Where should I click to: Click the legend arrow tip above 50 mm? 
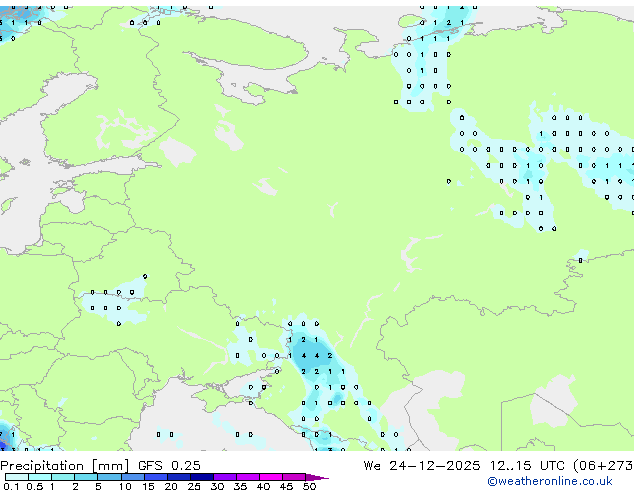(x=317, y=477)
